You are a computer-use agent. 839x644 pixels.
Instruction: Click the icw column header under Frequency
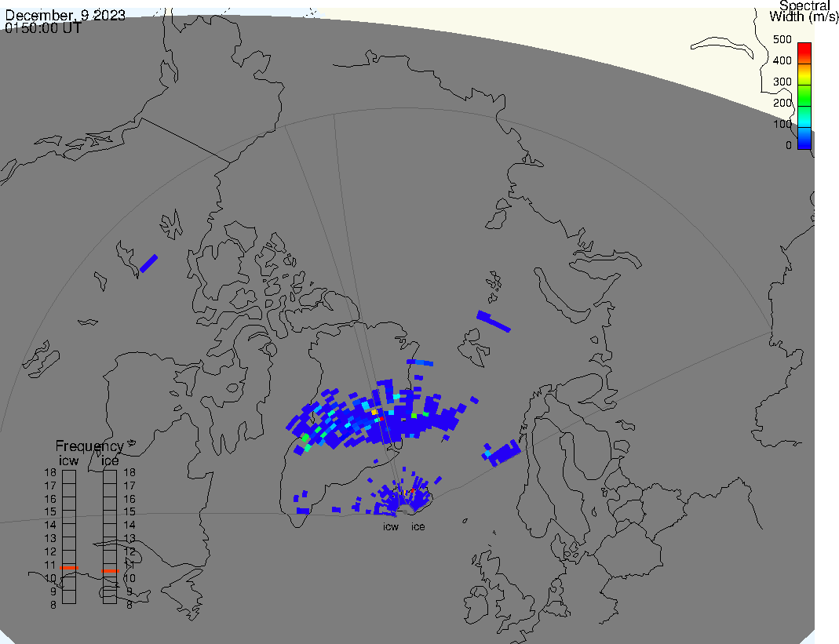68,460
